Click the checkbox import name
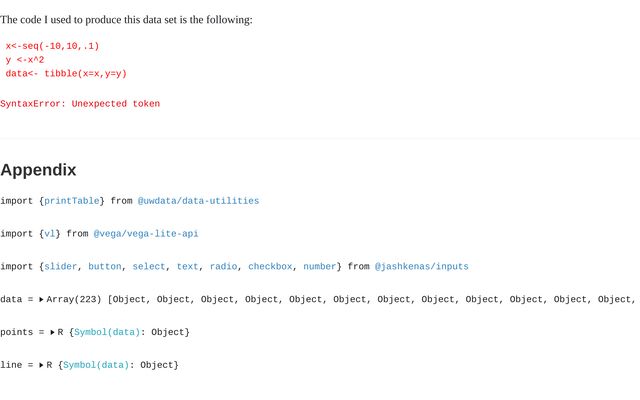This screenshot has width=640, height=400. 270,267
